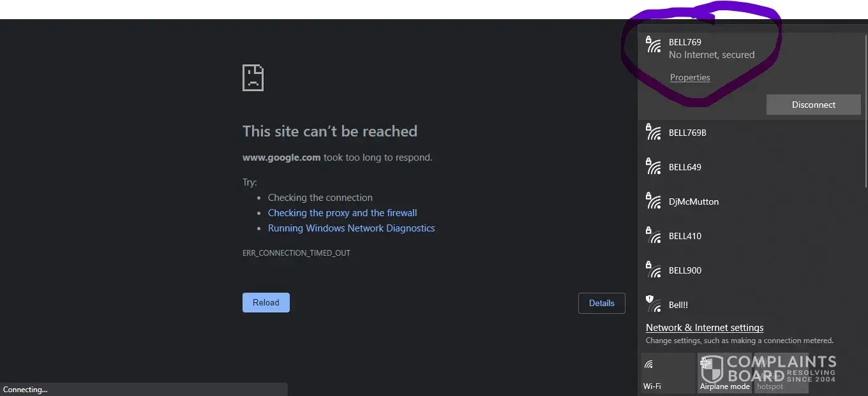
Task: Open Checking the proxy and firewall link
Action: tap(343, 213)
